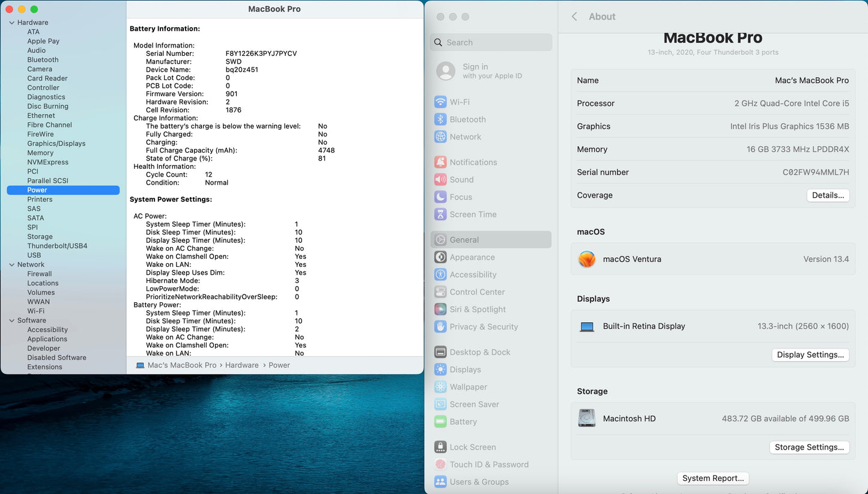Select Storage in the Hardware list
Viewport: 868px width, 494px height.
click(x=40, y=237)
